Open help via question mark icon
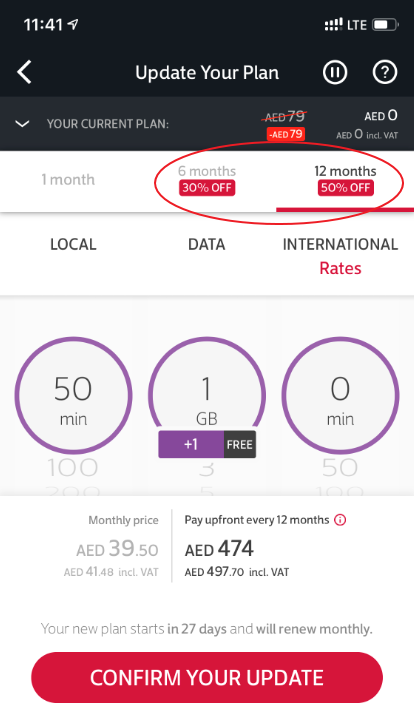414x719 pixels. click(x=384, y=72)
